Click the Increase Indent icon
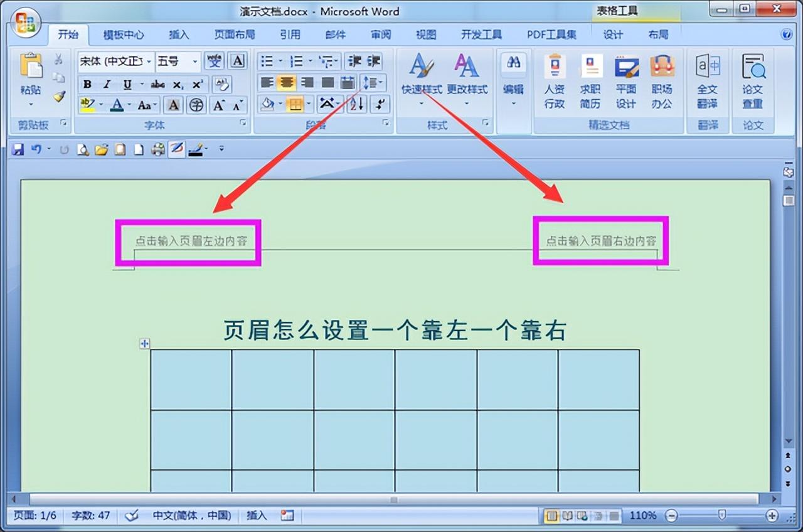Screen dimensions: 803x532 coord(374,61)
